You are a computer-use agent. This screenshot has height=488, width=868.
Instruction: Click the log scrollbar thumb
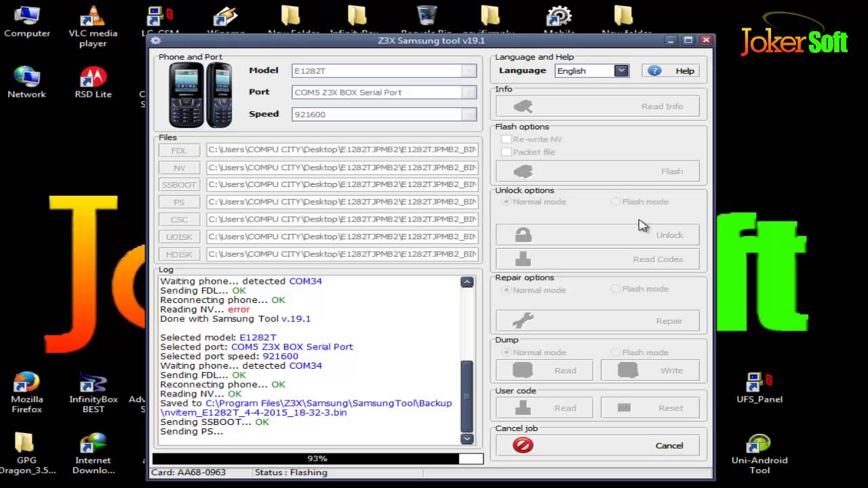click(467, 396)
